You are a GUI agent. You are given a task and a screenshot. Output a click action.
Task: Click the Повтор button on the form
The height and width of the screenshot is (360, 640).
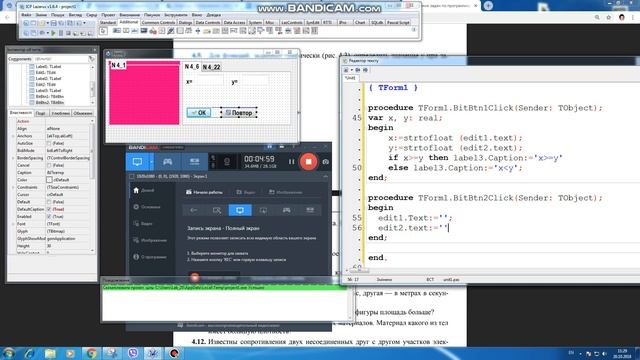pos(239,113)
